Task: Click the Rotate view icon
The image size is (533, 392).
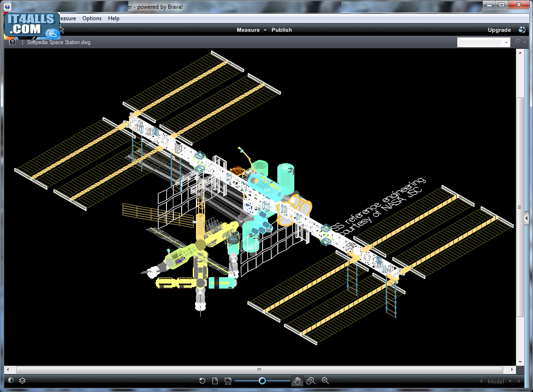Action: [202, 381]
